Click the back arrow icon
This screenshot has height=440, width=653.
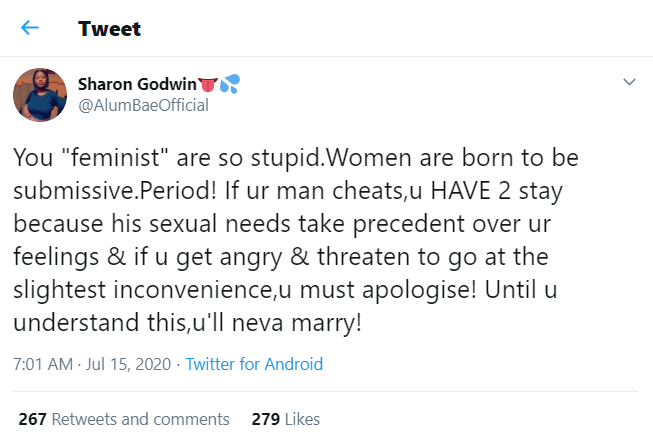point(30,28)
